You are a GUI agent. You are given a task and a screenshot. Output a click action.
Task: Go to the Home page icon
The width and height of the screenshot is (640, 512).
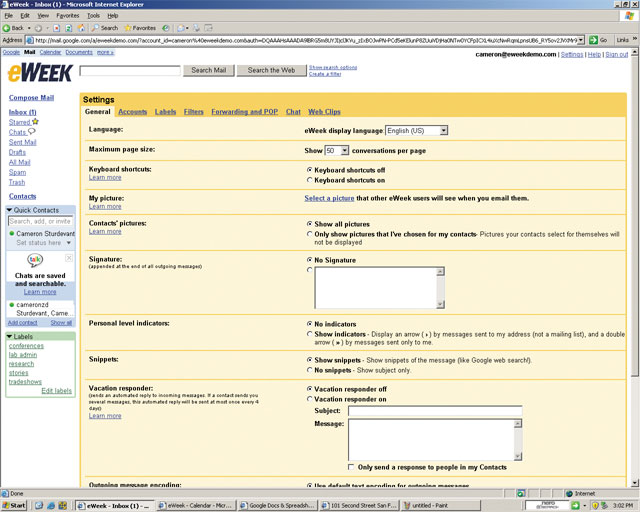81,28
